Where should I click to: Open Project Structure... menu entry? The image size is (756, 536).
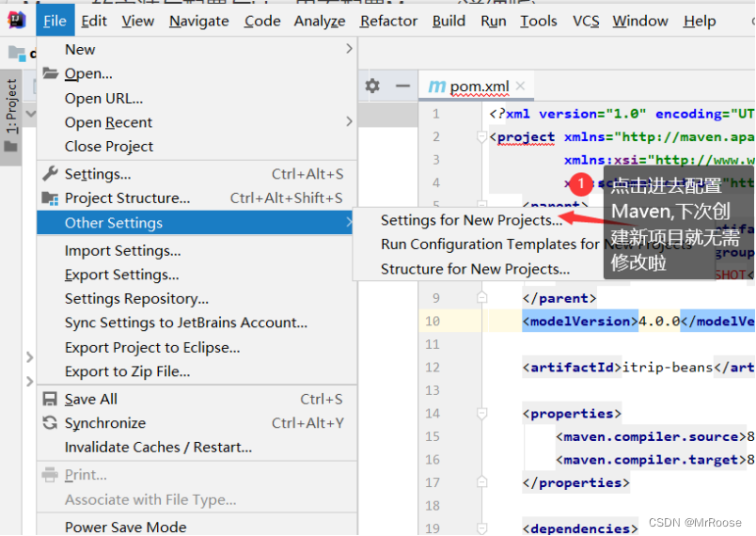197,198
